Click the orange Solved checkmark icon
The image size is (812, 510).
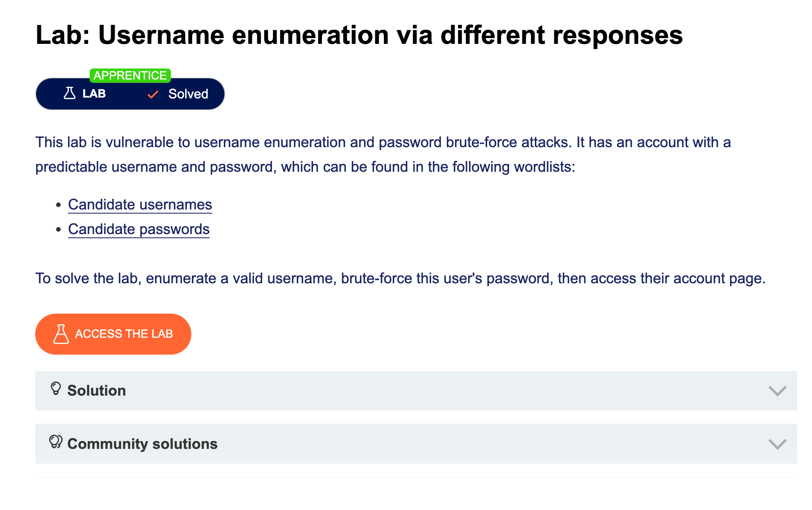153,95
